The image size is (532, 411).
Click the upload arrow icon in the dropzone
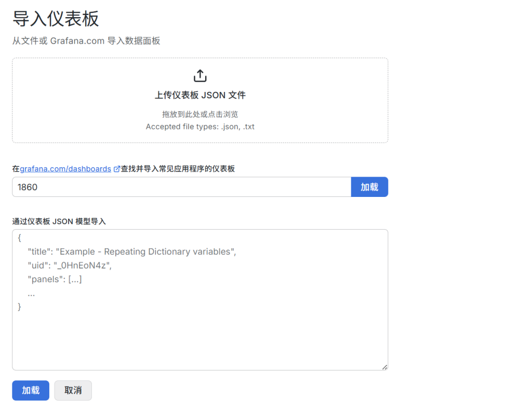click(200, 75)
